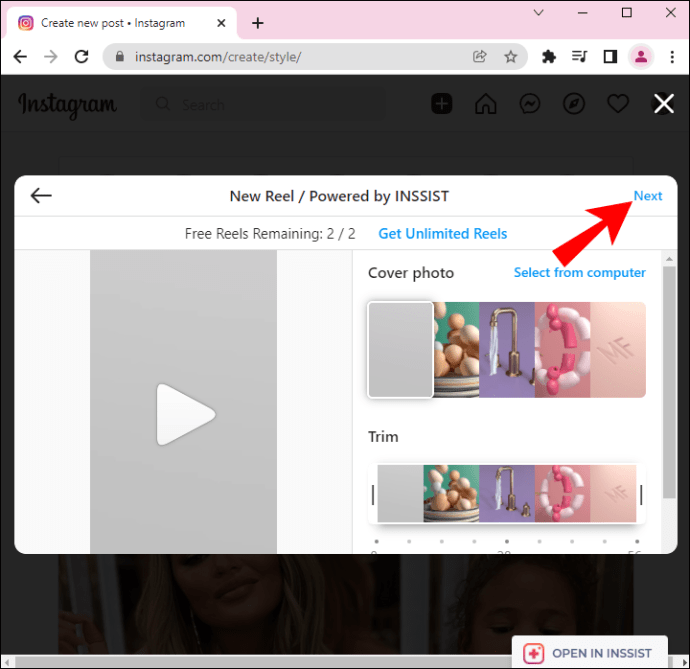
Task: Close the Create new post tab
Action: click(221, 23)
